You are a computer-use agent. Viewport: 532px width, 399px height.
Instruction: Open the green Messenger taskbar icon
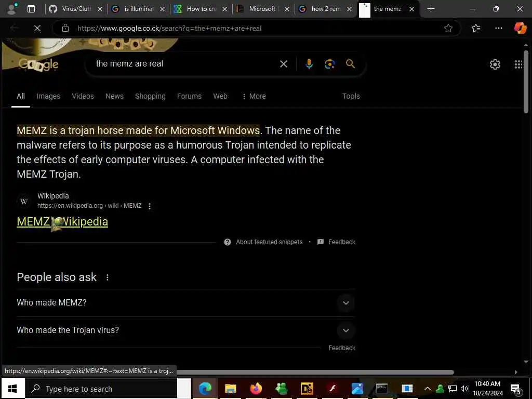[x=281, y=389]
